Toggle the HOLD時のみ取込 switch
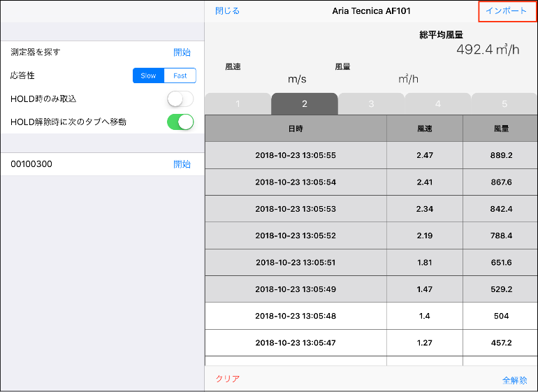538x392 pixels. tap(180, 99)
